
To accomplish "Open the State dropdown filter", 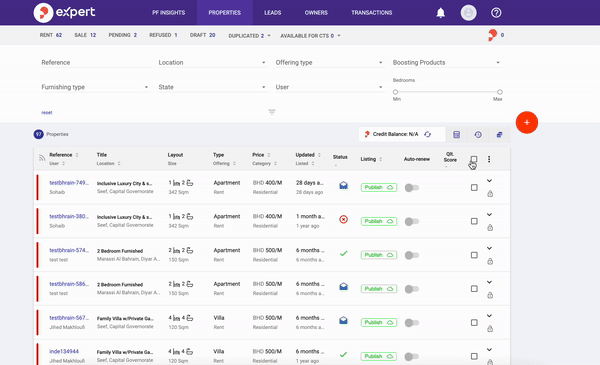I will point(212,87).
